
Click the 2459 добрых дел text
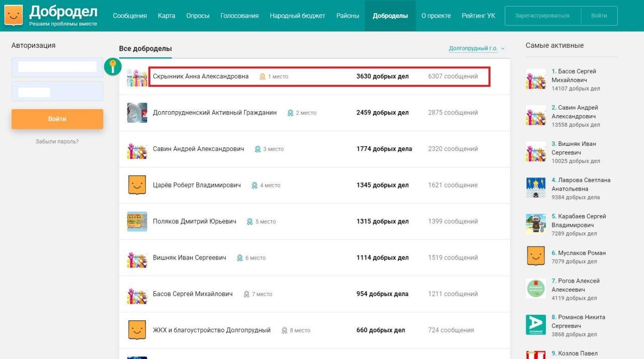coord(382,113)
